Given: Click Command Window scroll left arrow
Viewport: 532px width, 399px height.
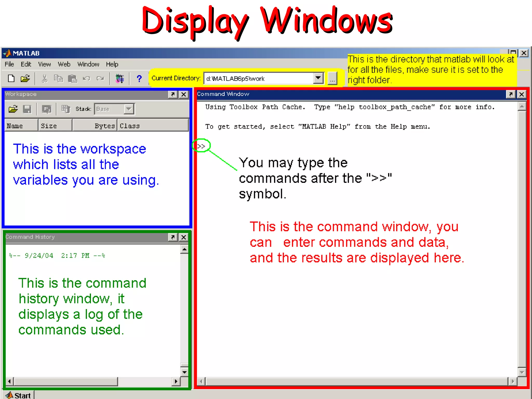Looking at the screenshot, I should (201, 381).
